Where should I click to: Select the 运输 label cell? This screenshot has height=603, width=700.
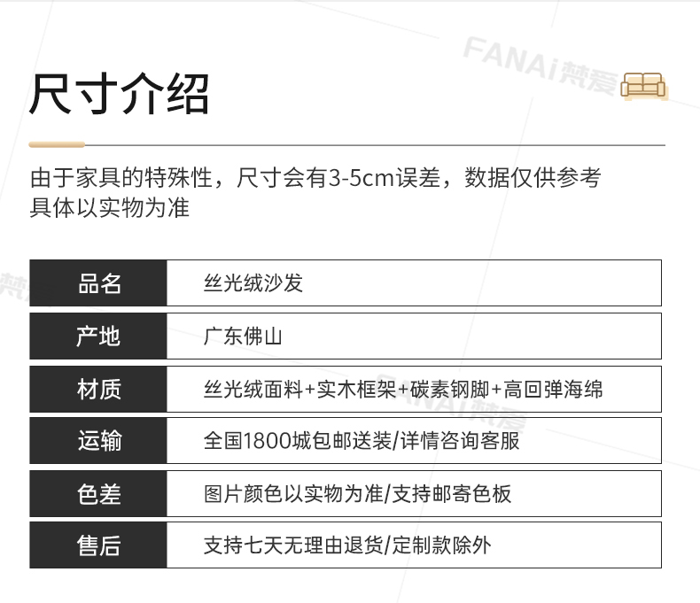(98, 441)
